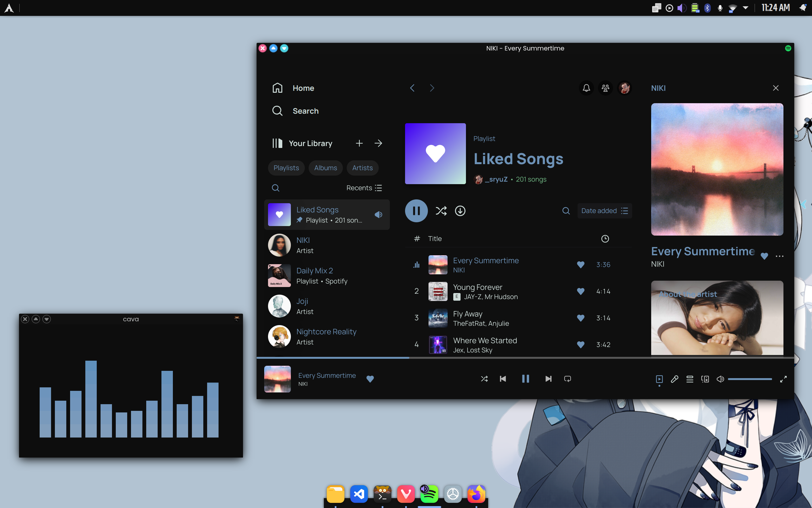
Task: Search within Liked Songs playlist
Action: pyautogui.click(x=566, y=211)
